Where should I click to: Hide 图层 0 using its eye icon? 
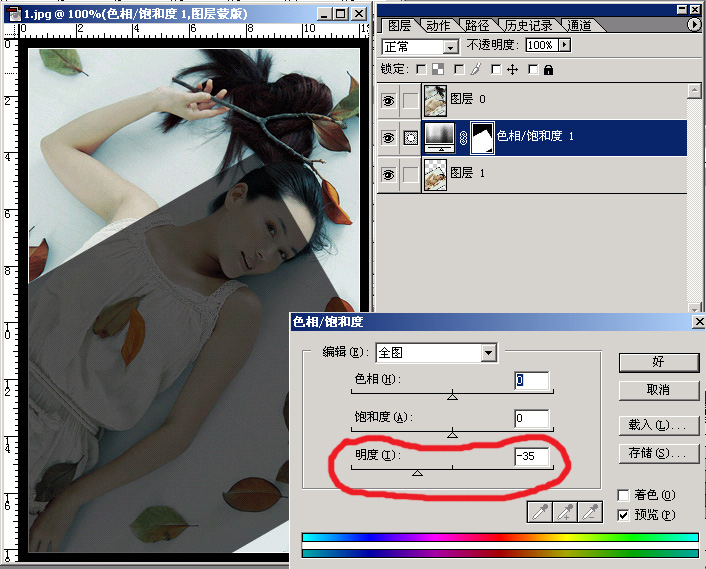click(x=390, y=100)
